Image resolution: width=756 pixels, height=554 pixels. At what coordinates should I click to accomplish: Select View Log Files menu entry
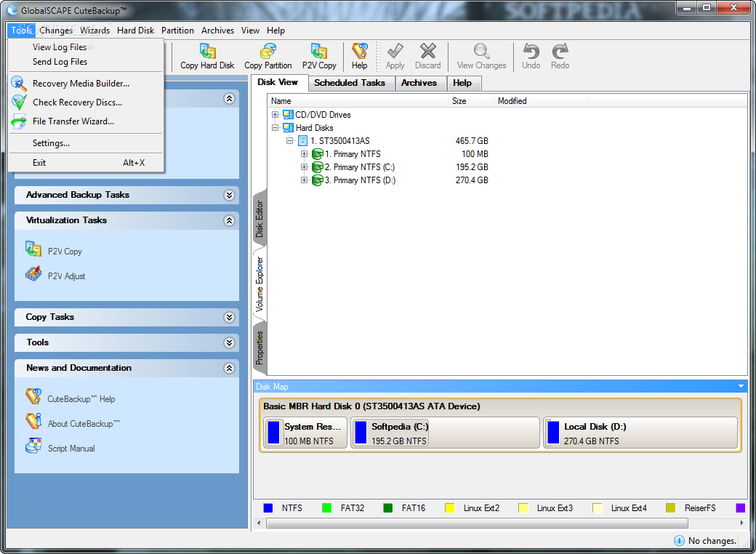(87, 47)
